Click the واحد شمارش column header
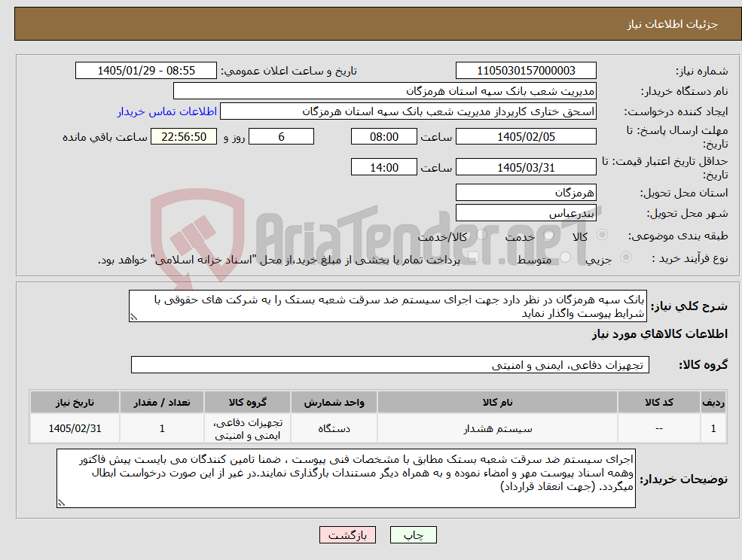 coord(334,403)
